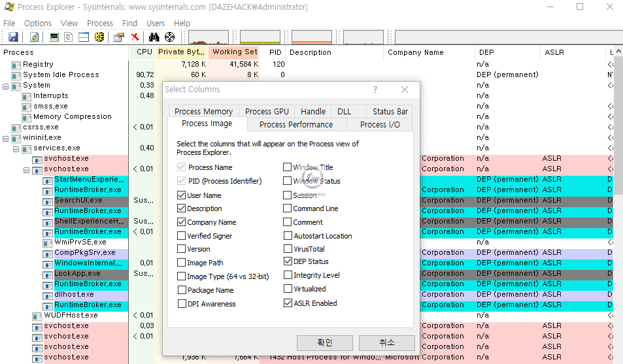Enable the Verified Signer checkbox
This screenshot has height=364, width=623.
[x=182, y=236]
